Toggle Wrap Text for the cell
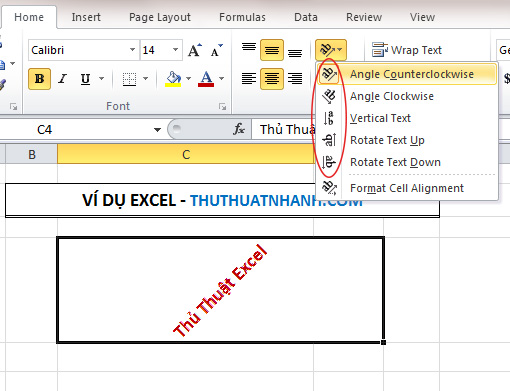The height and width of the screenshot is (391, 510). pos(407,50)
